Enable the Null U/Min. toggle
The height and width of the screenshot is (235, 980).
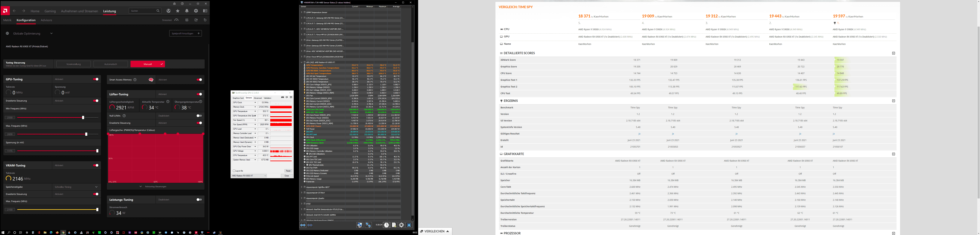coord(199,116)
